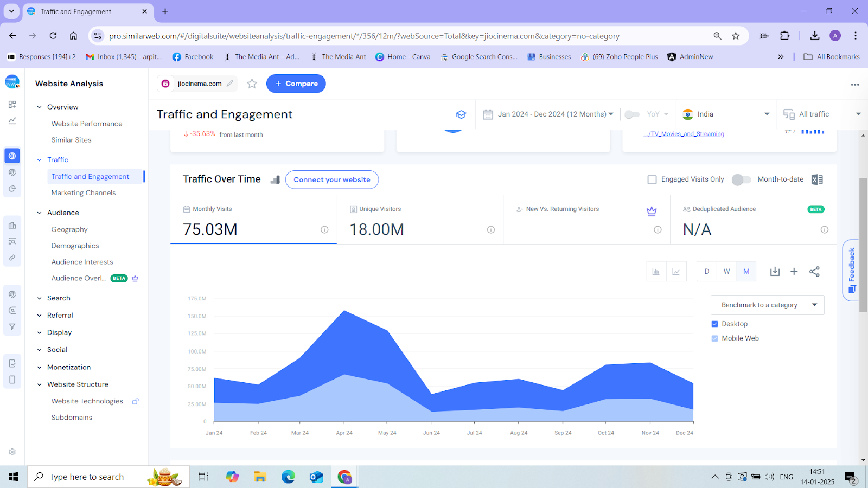Bookmark this page with Chrome star
The height and width of the screenshot is (488, 868).
(736, 36)
